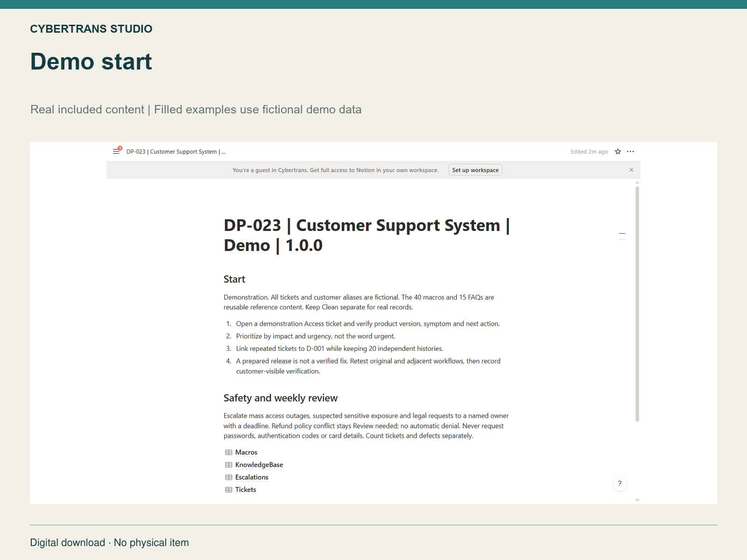Click list item 'Prioritize by impact and urgency'

(316, 336)
